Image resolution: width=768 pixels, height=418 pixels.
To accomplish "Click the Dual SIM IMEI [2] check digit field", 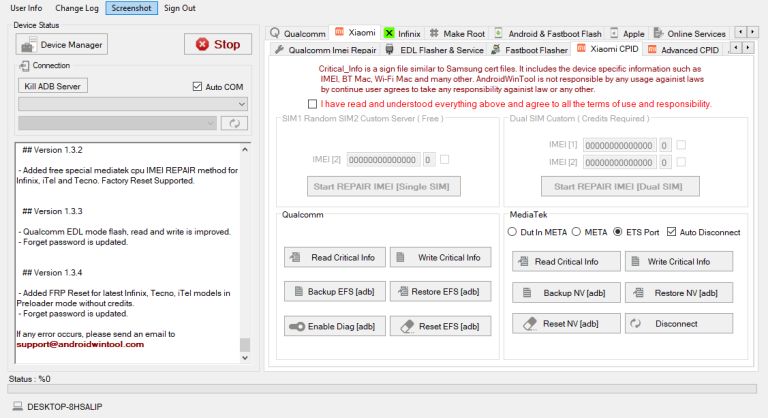I will pyautogui.click(x=665, y=162).
